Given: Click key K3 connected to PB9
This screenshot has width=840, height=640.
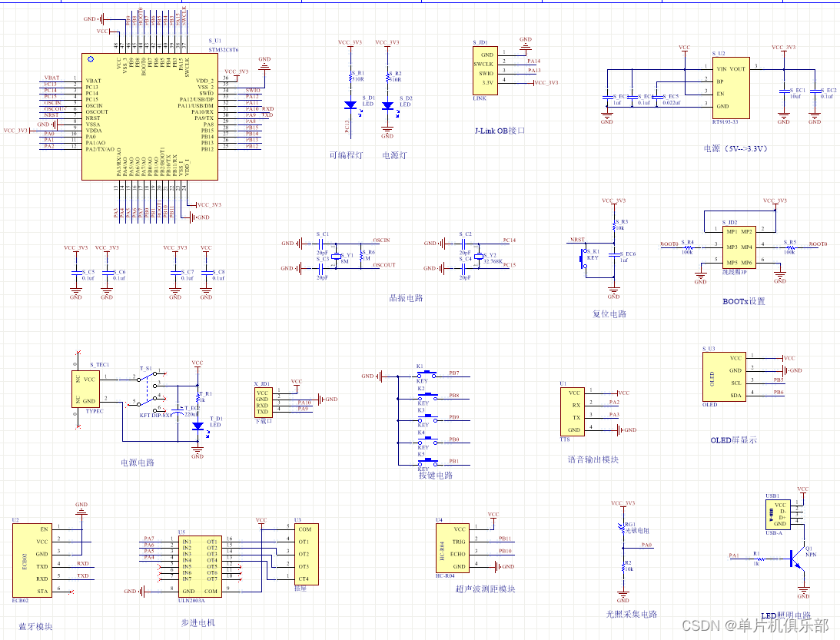Looking at the screenshot, I should 427,418.
